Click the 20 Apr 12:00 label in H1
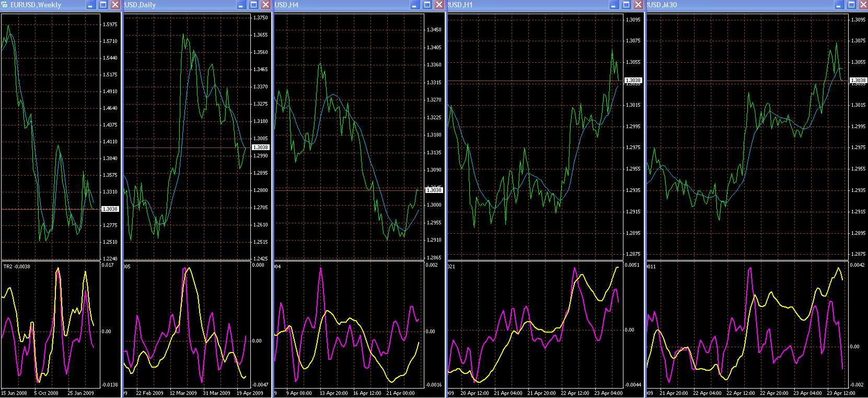 [474, 393]
